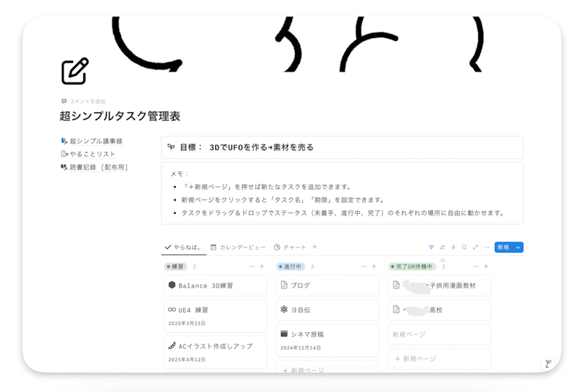Click the 練習 group label
This screenshot has width=584, height=392.
175,266
